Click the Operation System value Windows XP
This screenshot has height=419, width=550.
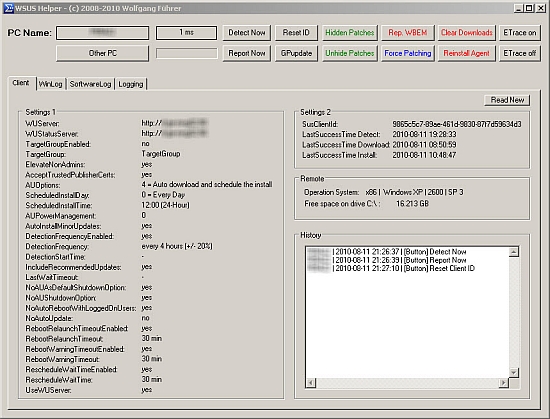pos(414,192)
